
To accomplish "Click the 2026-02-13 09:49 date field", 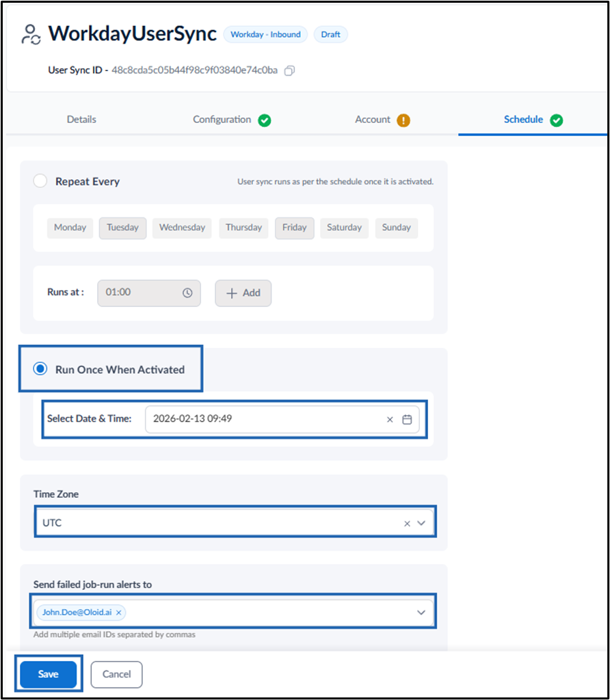I will (x=282, y=419).
